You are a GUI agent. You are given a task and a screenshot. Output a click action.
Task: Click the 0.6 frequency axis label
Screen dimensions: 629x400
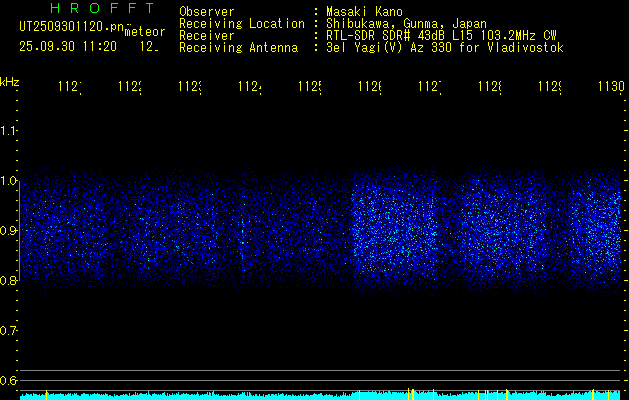click(x=8, y=380)
